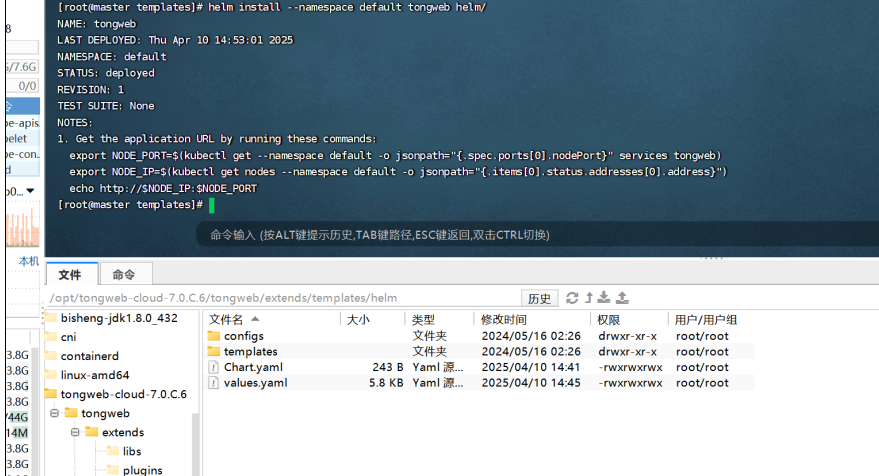Collapse the tongweb tree node

(54, 413)
